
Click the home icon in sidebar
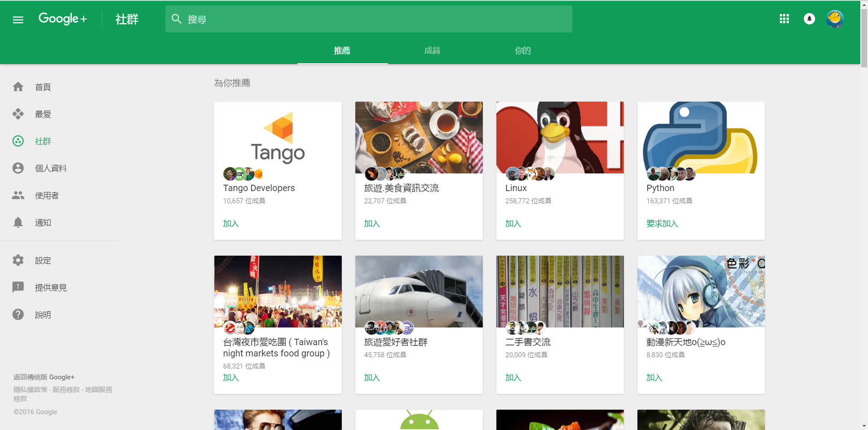pos(18,87)
